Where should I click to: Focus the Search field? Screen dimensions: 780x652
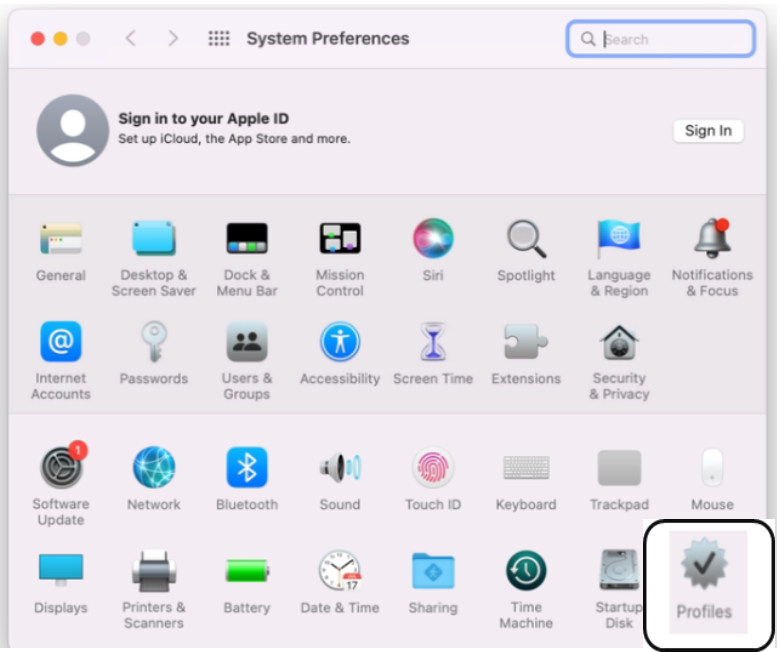click(x=661, y=39)
